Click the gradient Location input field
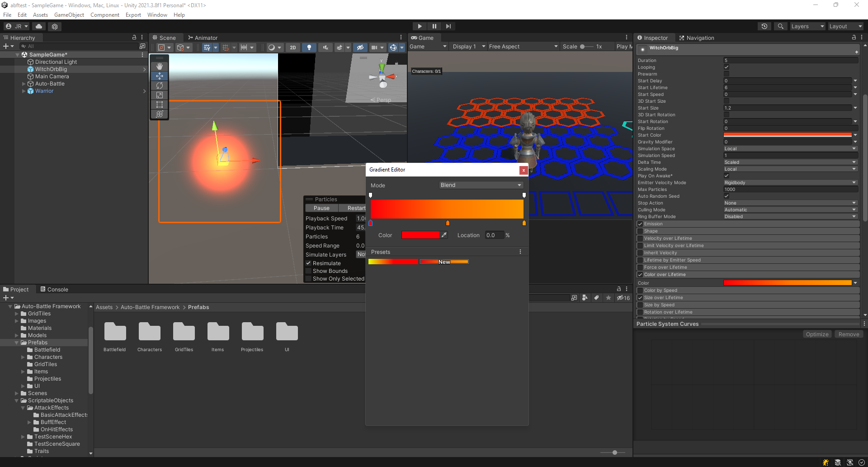This screenshot has height=467, width=868. click(495, 235)
